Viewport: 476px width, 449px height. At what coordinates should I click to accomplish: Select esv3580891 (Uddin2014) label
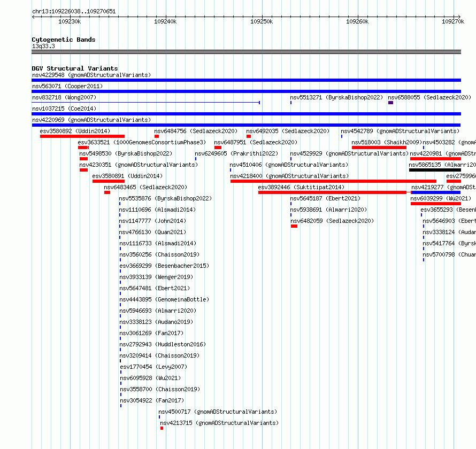[x=127, y=176]
